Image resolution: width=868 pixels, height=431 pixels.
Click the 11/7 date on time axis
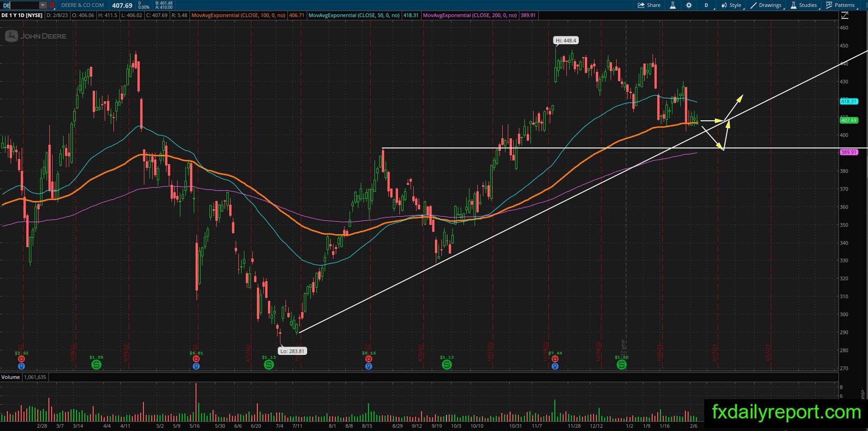[537, 426]
